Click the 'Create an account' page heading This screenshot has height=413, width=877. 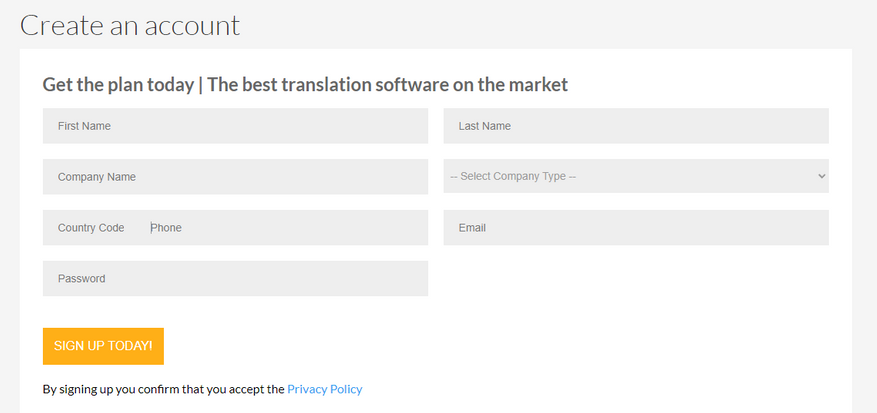tap(130, 25)
